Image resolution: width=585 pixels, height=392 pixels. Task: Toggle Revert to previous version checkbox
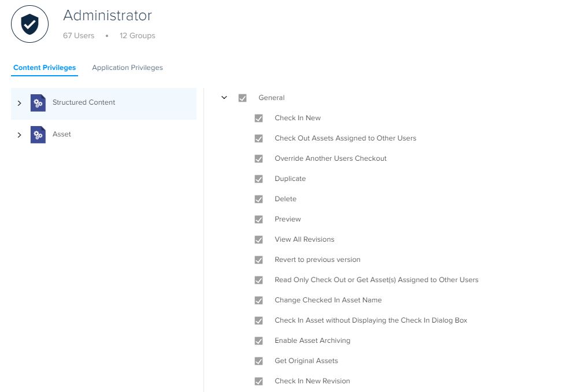tap(258, 260)
